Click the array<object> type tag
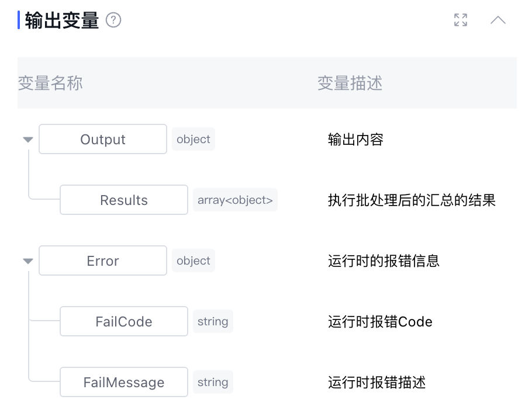The width and height of the screenshot is (532, 417). coord(235,200)
